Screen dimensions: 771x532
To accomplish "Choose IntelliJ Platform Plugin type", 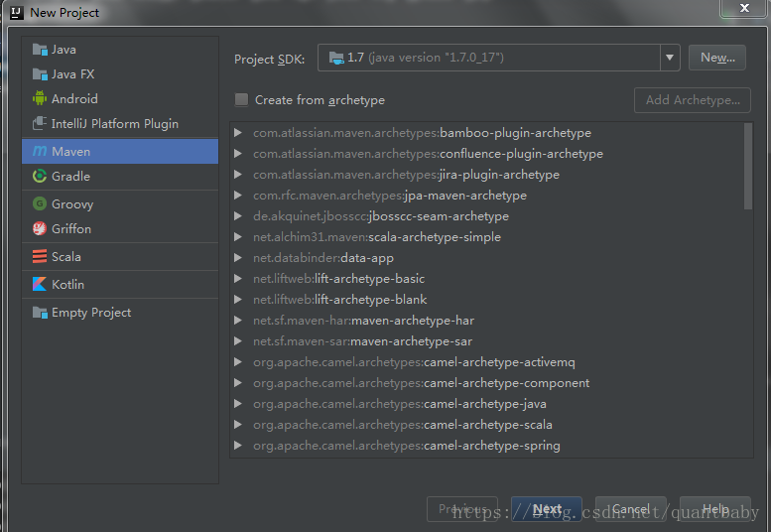I will point(120,123).
